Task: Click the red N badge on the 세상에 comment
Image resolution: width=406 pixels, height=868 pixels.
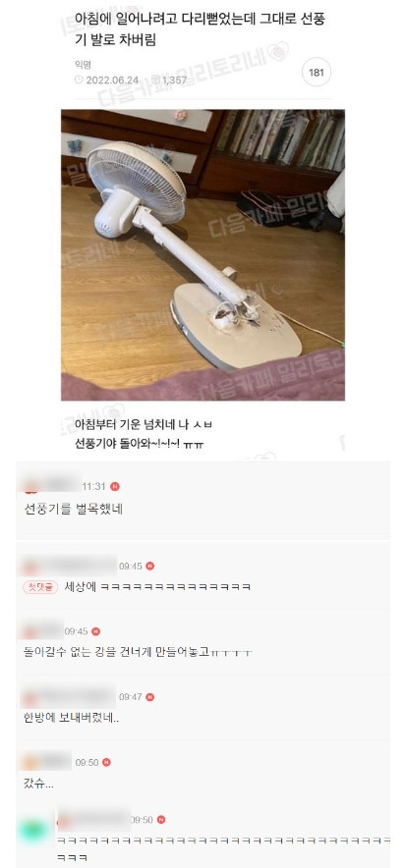Action: click(x=150, y=567)
